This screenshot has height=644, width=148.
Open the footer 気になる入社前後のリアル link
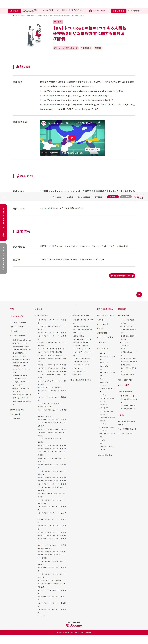click(x=81, y=380)
